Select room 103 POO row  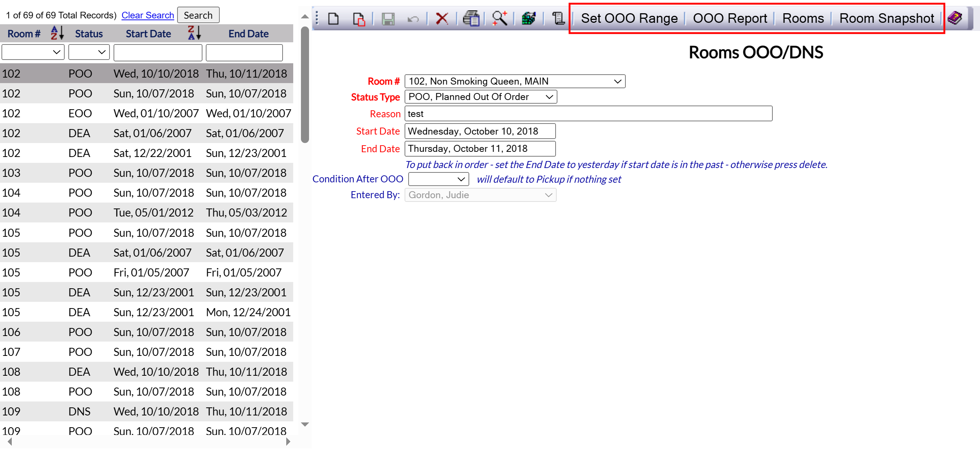[147, 173]
